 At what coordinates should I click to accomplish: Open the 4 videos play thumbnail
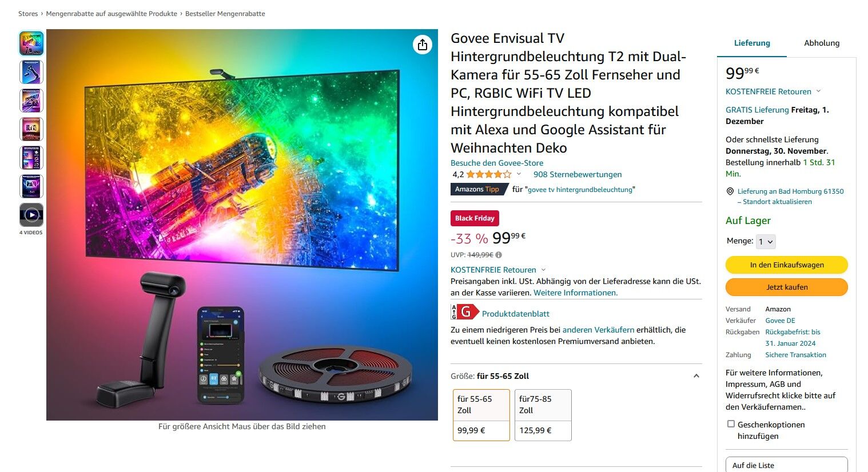(x=31, y=215)
